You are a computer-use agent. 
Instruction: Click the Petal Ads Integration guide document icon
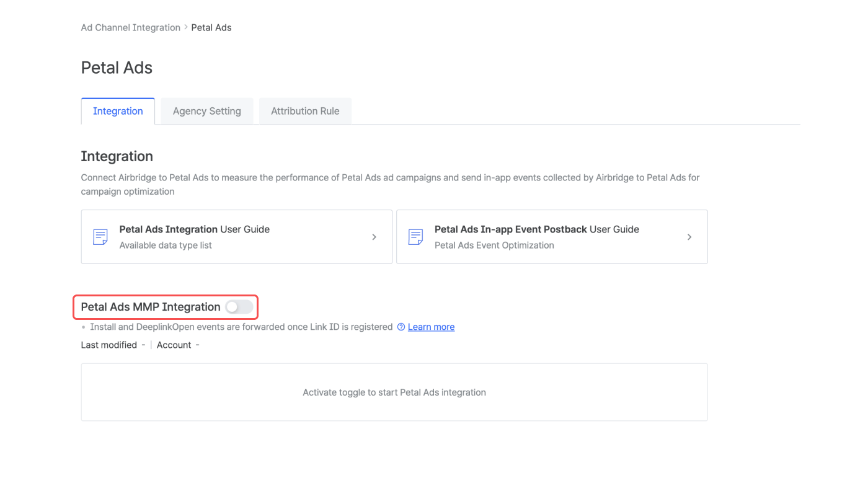click(100, 237)
